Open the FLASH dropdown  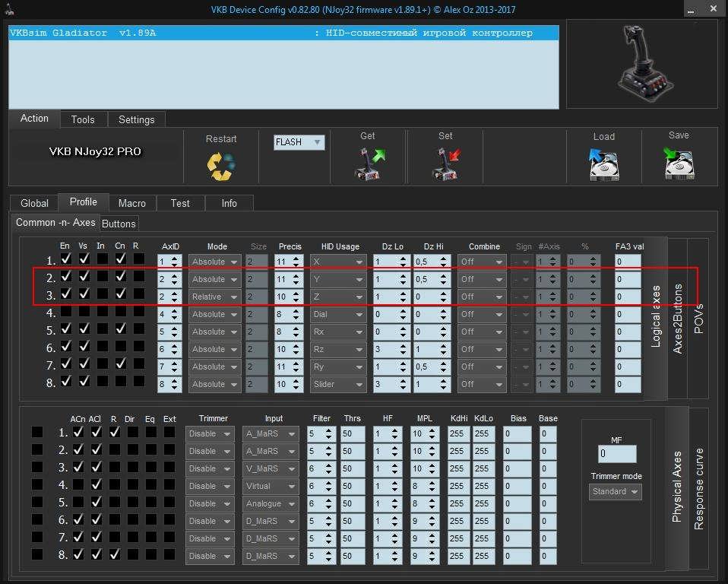click(x=299, y=142)
